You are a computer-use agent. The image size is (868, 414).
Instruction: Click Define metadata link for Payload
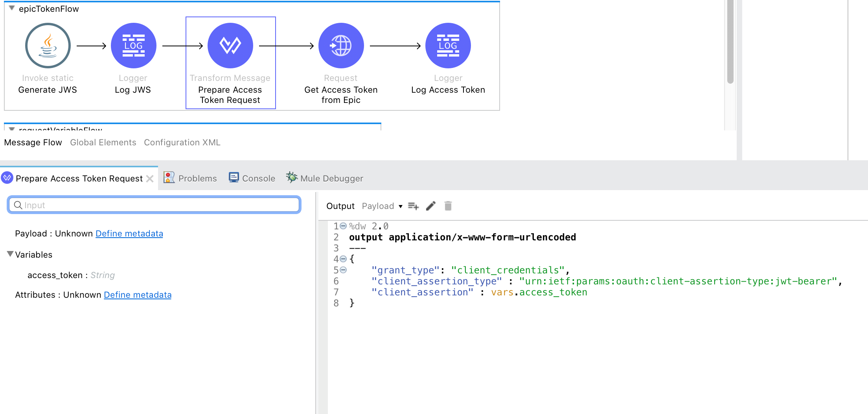129,233
